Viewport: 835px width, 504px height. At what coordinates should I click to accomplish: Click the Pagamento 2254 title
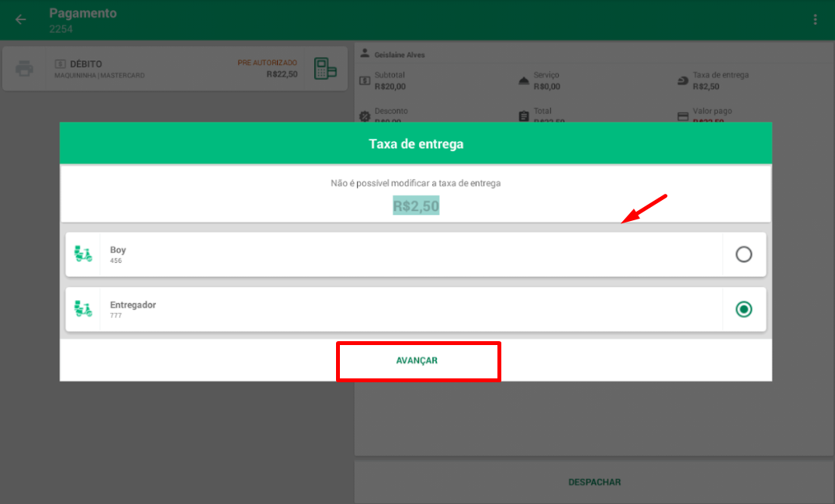click(83, 20)
